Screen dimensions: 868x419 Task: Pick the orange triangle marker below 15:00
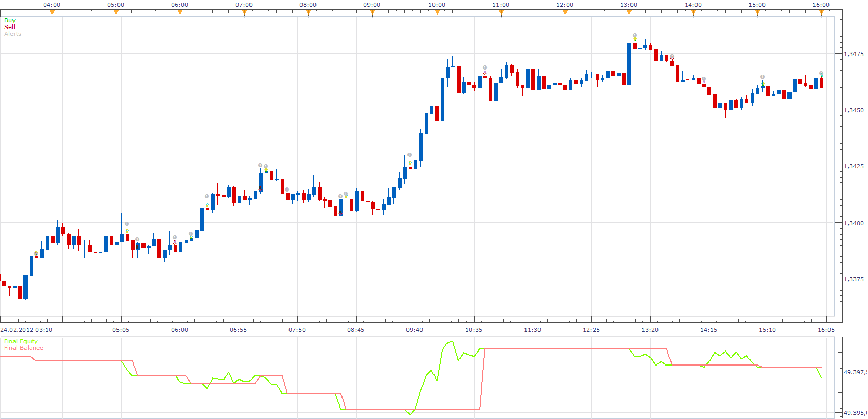757,13
